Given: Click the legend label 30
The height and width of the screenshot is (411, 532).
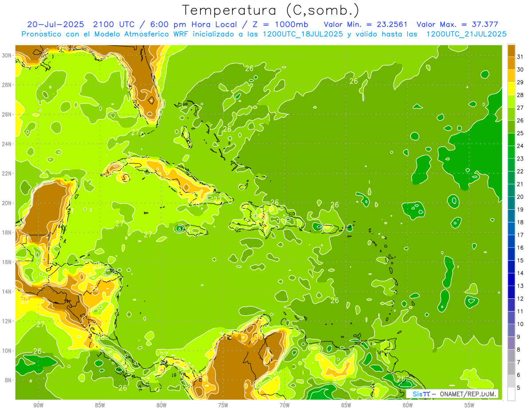Looking at the screenshot, I should tap(520, 69).
